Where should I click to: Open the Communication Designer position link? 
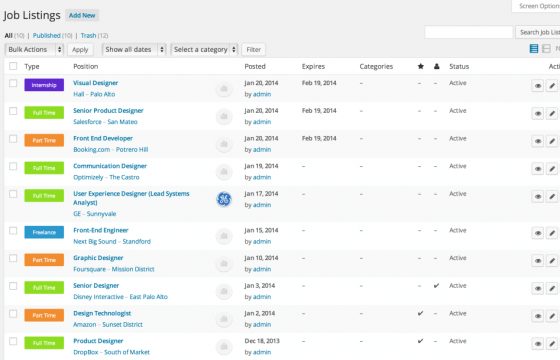tap(110, 166)
